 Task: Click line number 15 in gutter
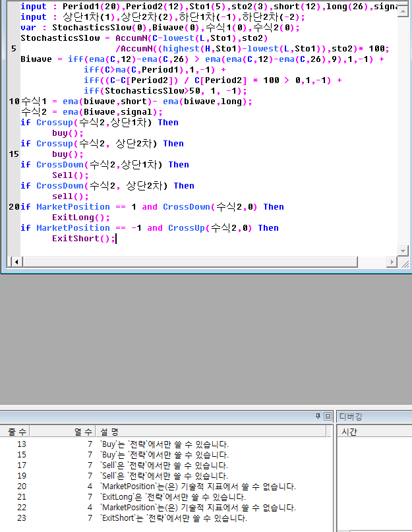point(14,154)
